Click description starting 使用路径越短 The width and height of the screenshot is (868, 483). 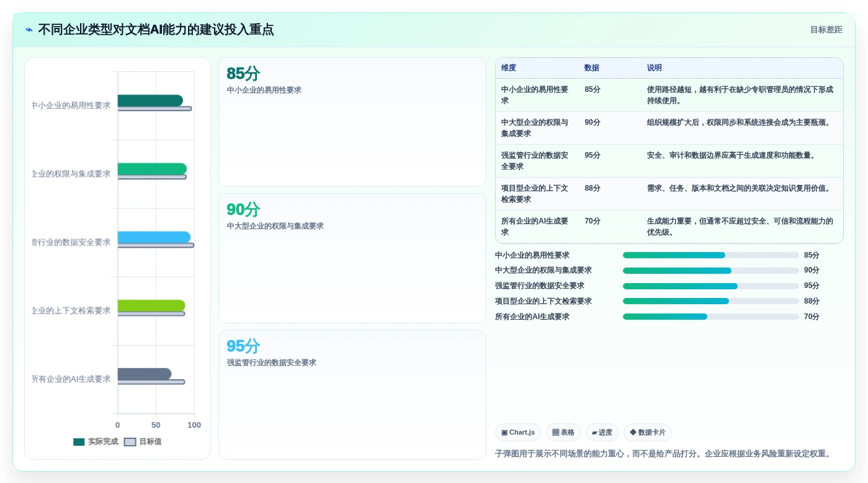[740, 95]
